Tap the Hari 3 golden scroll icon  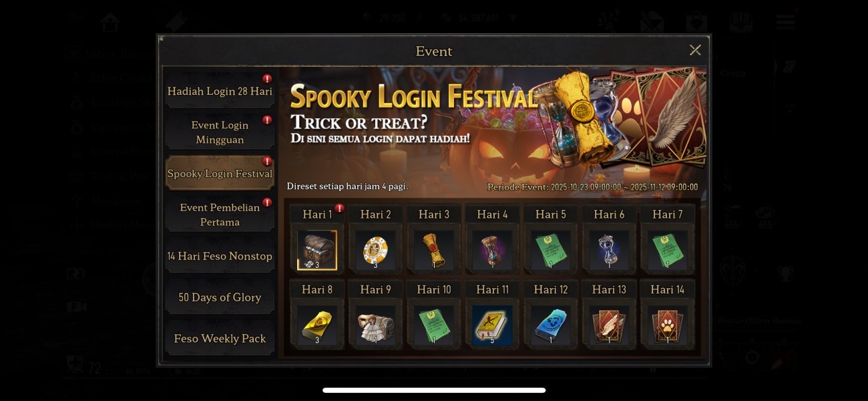click(434, 250)
